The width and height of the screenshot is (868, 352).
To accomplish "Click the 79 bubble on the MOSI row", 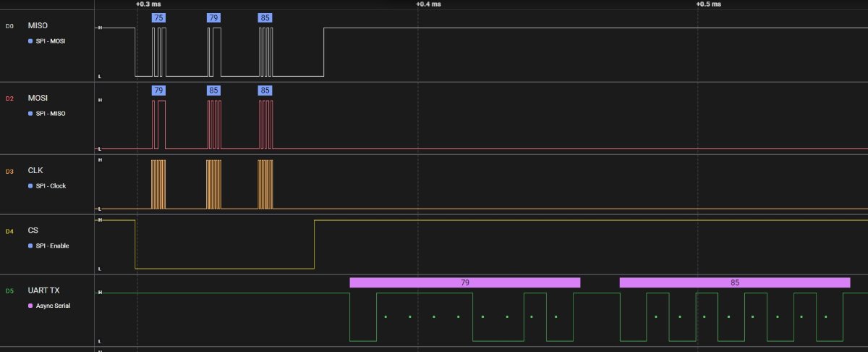I will click(158, 91).
